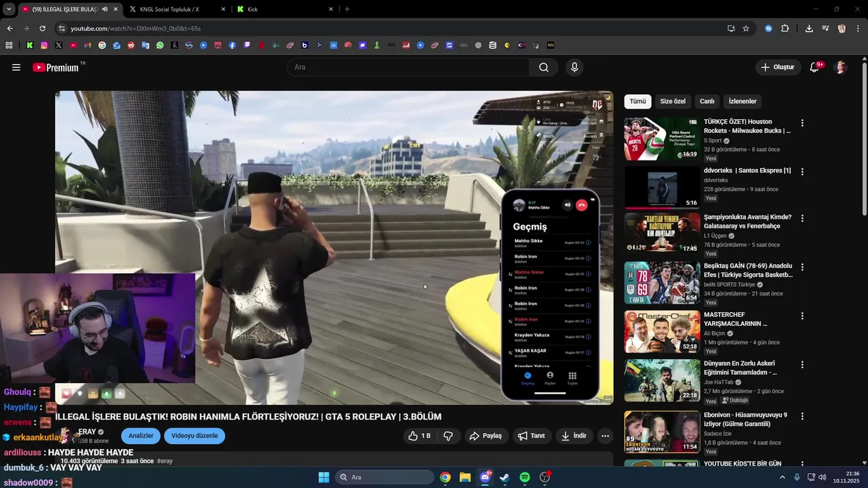Image resolution: width=868 pixels, height=488 pixels.
Task: Go back to the previous page
Action: (x=9, y=28)
